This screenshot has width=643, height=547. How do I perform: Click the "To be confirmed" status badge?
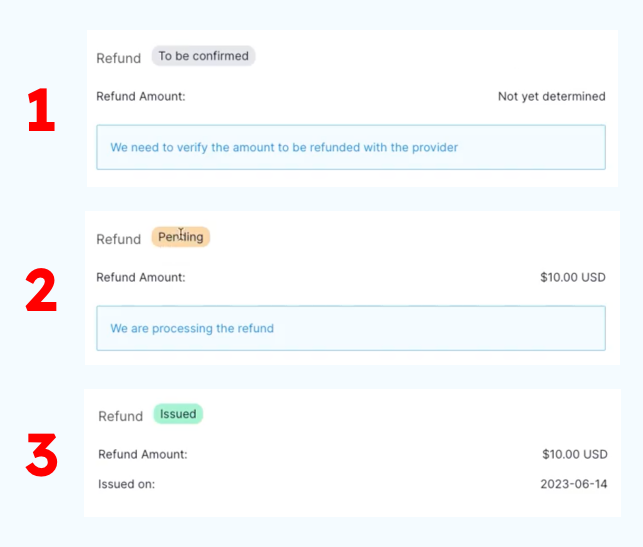click(203, 56)
